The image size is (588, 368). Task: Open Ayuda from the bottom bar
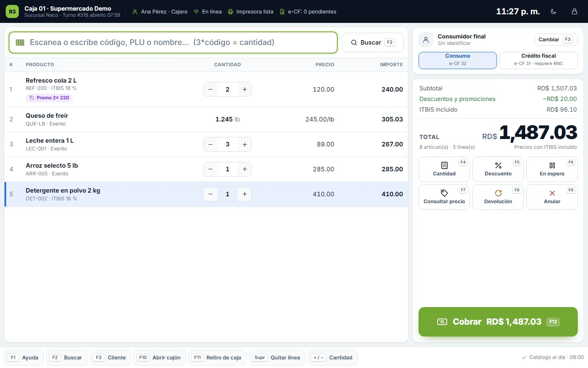click(24, 358)
